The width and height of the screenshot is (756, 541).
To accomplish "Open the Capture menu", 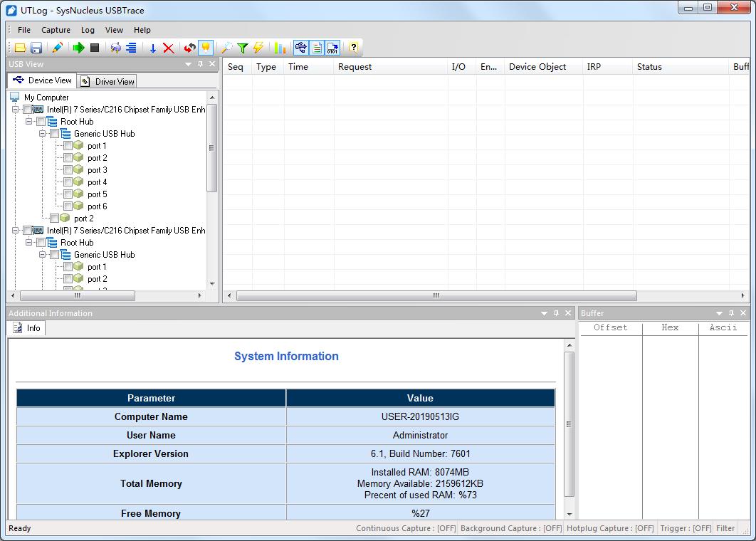I will (x=56, y=30).
